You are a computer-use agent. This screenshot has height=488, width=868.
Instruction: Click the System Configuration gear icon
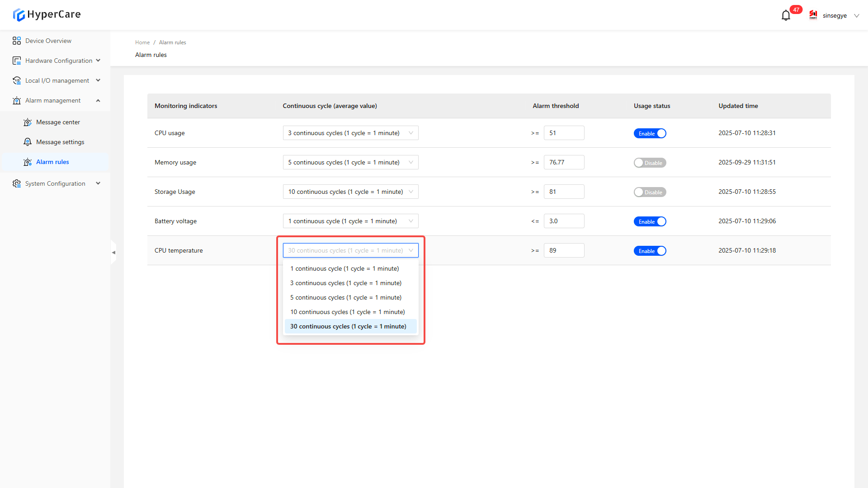click(x=17, y=183)
